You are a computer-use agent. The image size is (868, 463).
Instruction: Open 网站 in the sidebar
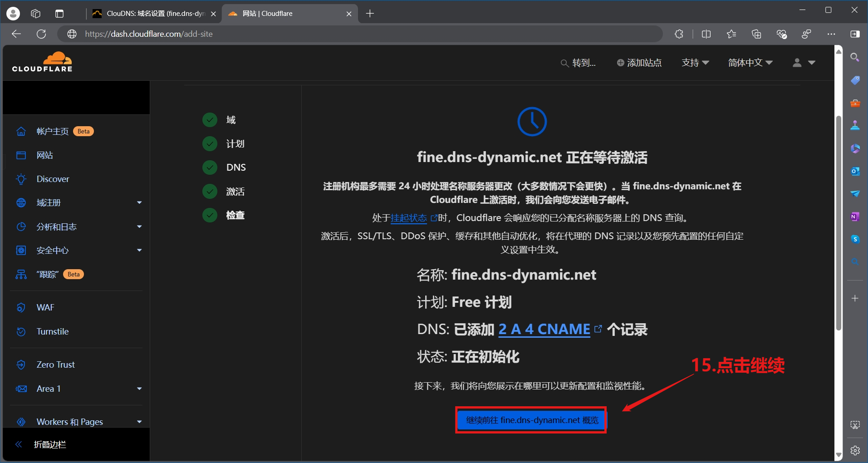click(x=44, y=155)
